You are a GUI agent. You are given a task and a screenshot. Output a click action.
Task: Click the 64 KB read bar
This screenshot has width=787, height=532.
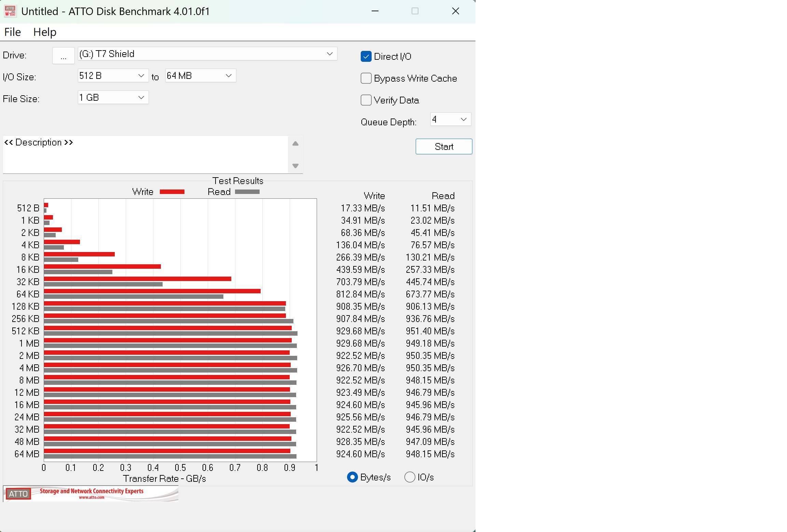[134, 297]
